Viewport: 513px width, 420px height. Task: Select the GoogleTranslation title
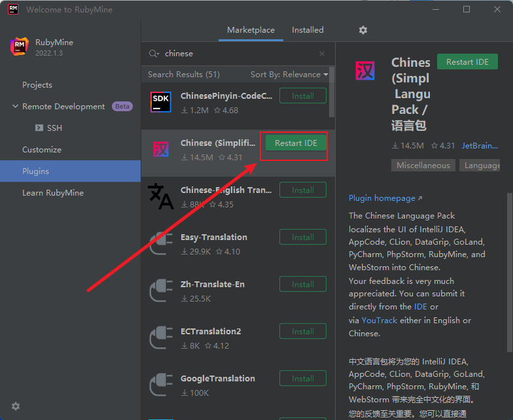click(x=218, y=378)
